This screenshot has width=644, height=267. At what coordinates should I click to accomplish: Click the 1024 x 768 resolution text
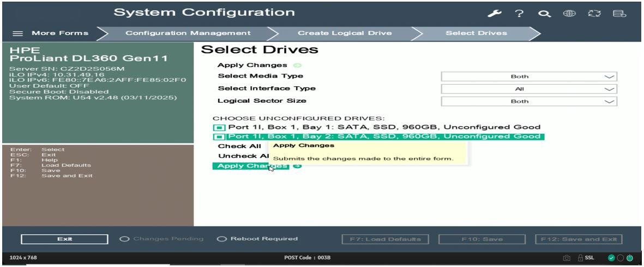point(23,258)
